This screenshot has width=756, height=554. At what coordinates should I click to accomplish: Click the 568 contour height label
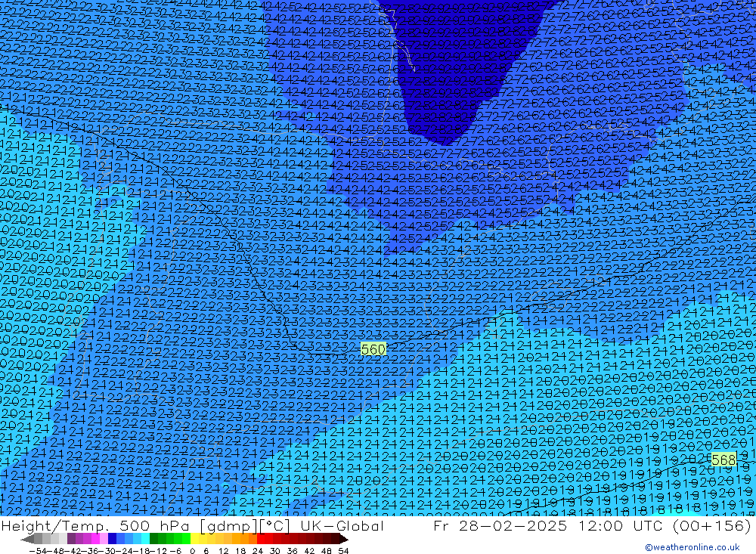[x=723, y=460]
